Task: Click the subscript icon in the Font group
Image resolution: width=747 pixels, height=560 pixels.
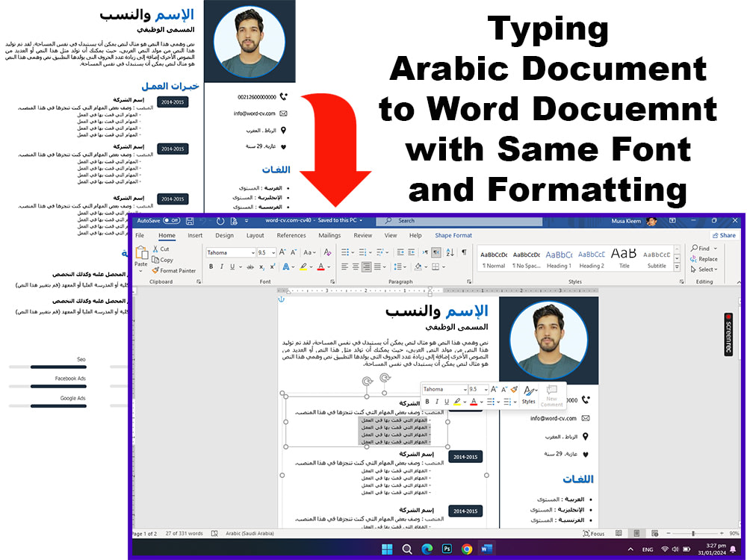Action: point(261,267)
